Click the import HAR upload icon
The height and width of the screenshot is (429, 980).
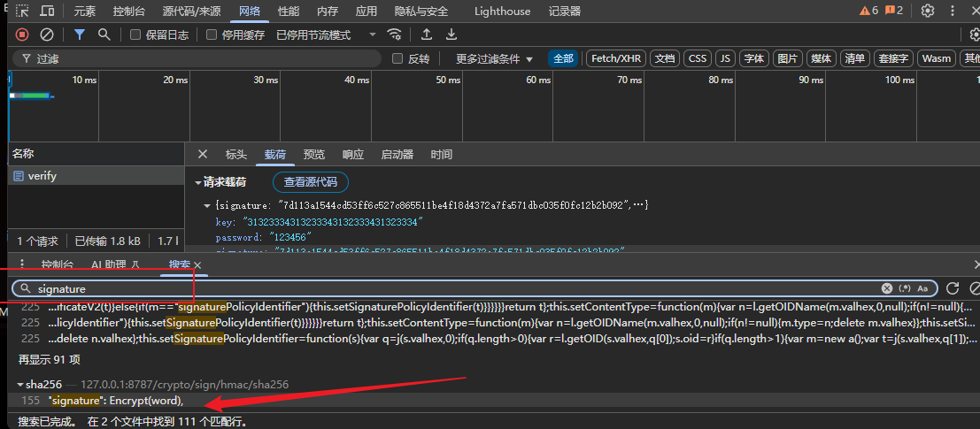coord(427,35)
